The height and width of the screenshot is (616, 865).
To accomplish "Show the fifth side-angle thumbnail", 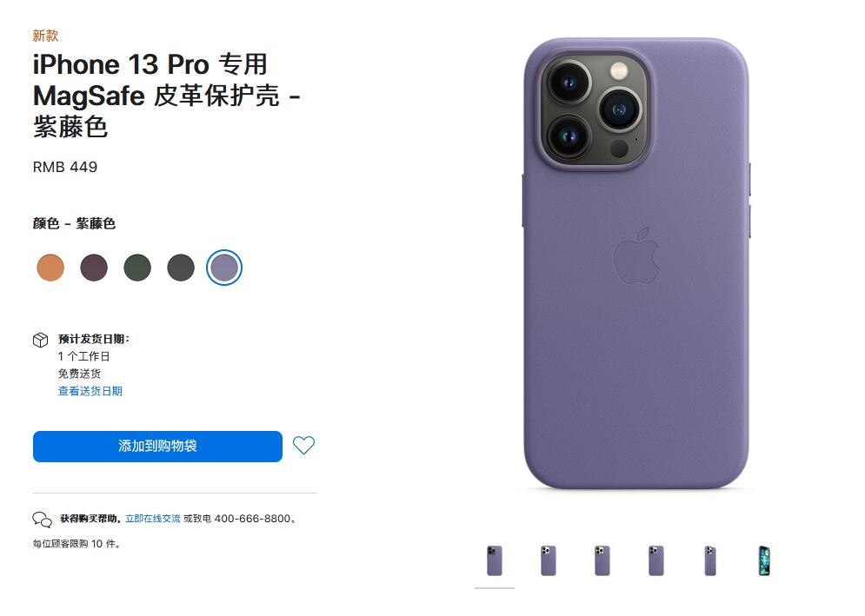I will coord(710,561).
